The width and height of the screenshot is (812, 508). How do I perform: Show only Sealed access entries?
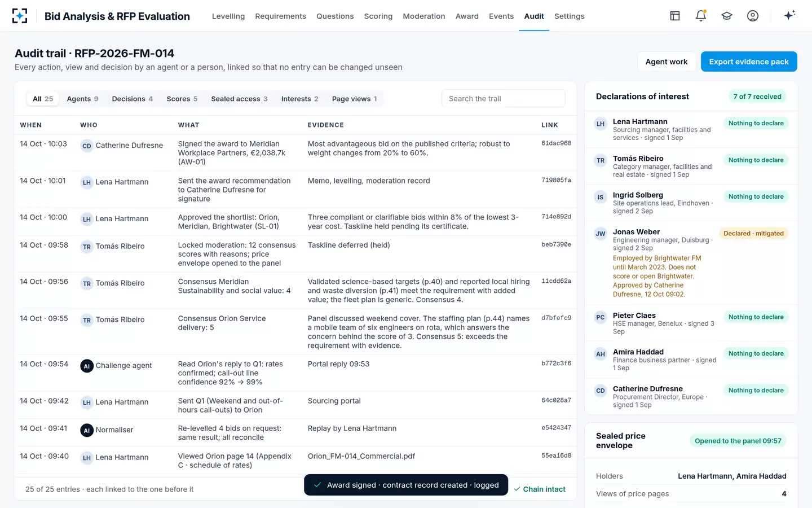240,99
